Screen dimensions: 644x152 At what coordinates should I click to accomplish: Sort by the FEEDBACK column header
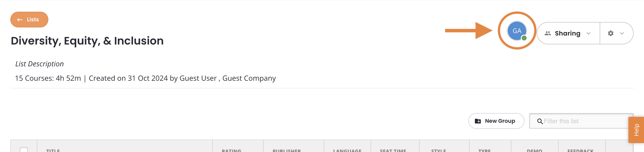[580, 150]
